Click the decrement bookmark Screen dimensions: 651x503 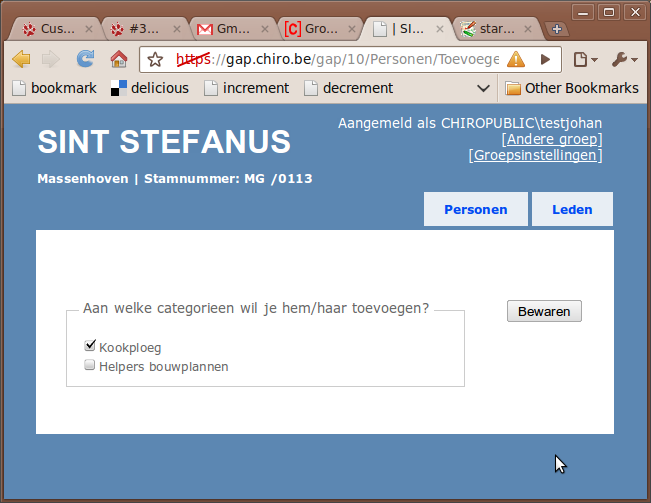point(348,88)
